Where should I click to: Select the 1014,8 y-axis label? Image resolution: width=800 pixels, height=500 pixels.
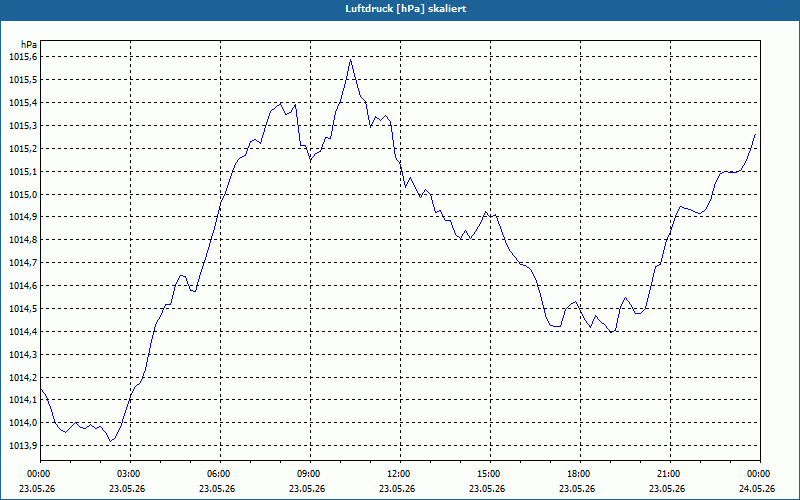click(x=23, y=240)
